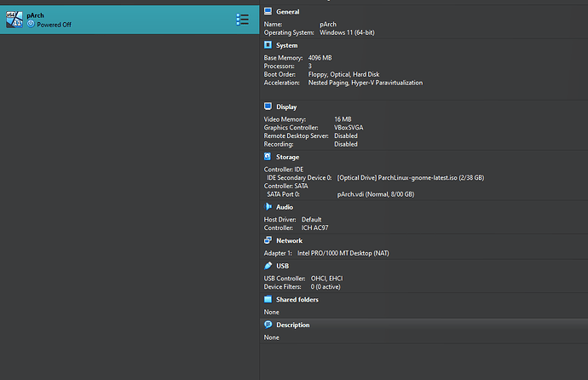Click Intel PRO/1000 MT Desktop (NAT) adapter
The height and width of the screenshot is (380, 588).
[343, 253]
